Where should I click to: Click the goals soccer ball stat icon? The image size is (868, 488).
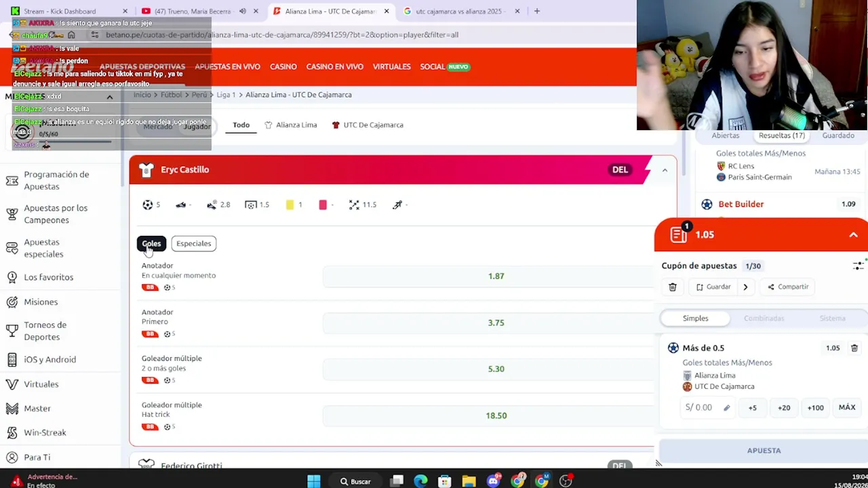(x=148, y=205)
